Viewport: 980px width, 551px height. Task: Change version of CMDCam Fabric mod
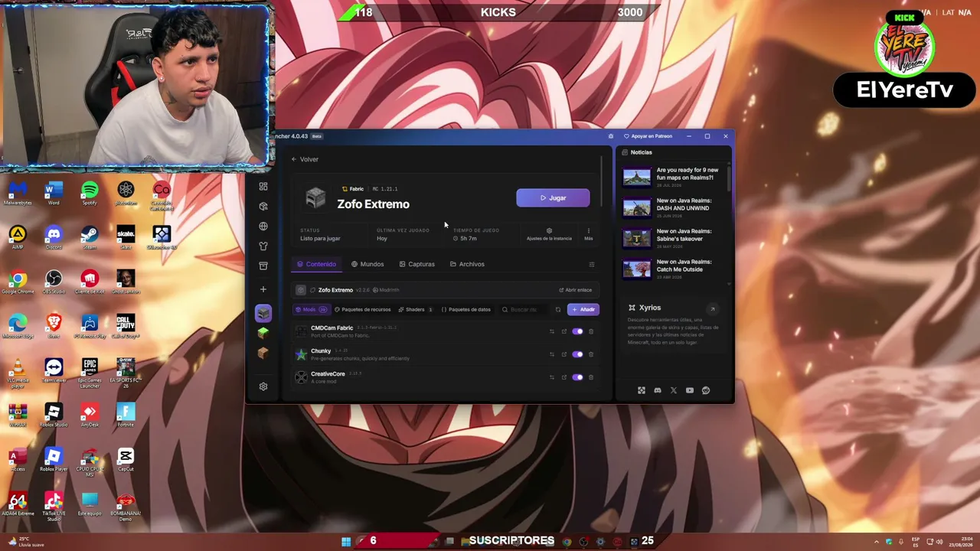[551, 331]
